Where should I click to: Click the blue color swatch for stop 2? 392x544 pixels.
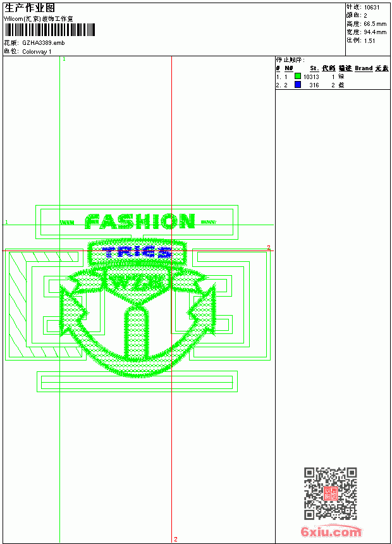[298, 84]
